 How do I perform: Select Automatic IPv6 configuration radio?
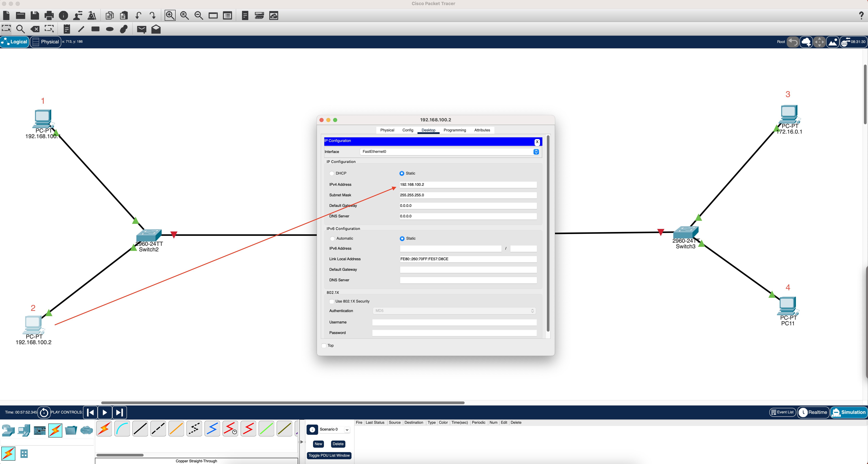(x=333, y=238)
